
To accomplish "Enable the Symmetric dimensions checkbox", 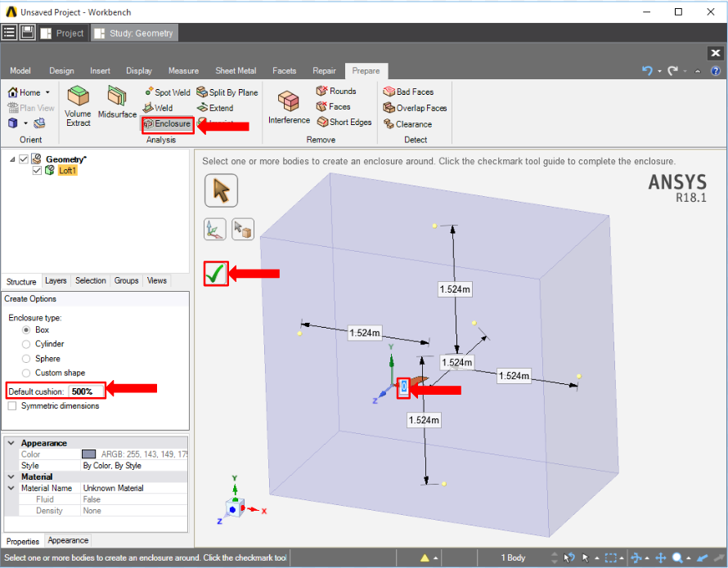I will point(12,405).
